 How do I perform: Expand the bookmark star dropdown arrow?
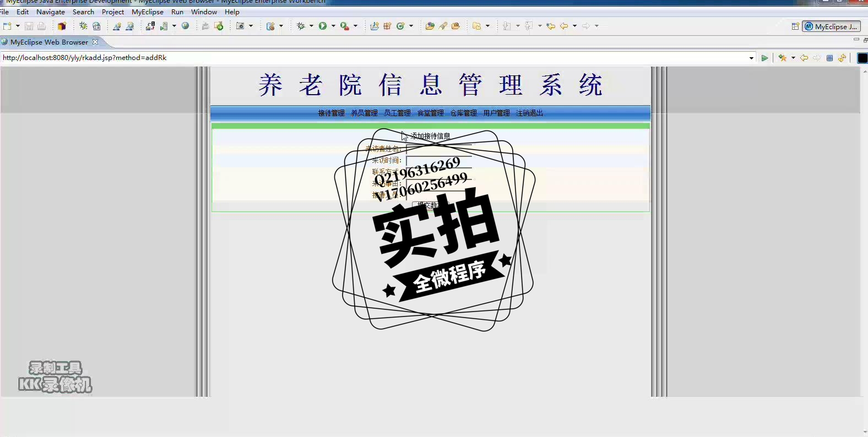pyautogui.click(x=793, y=58)
